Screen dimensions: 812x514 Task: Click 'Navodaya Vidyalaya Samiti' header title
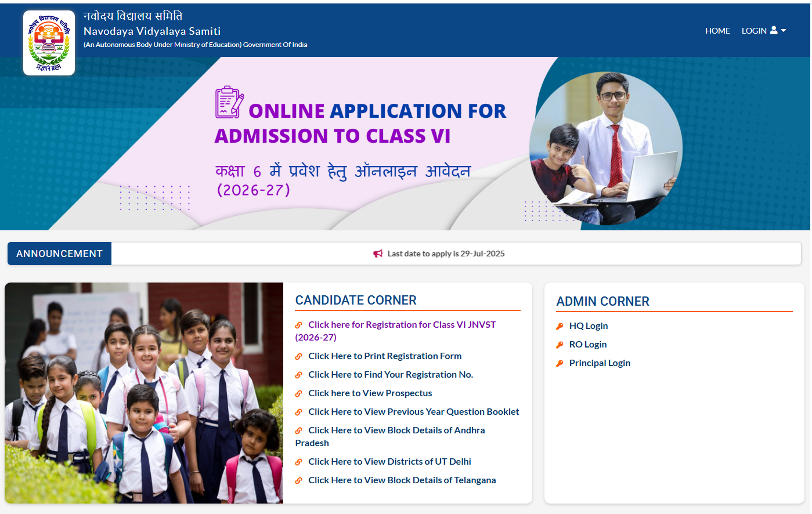(x=152, y=31)
